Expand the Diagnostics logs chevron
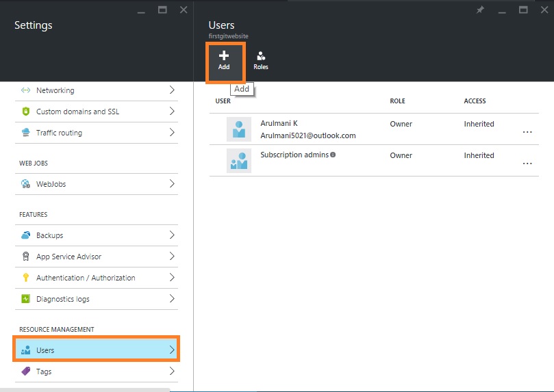The image size is (554, 392). tap(171, 299)
